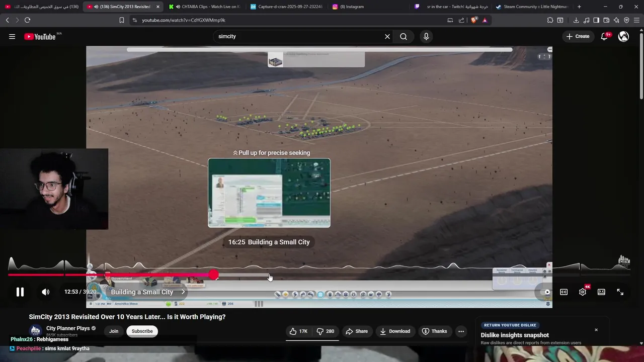The height and width of the screenshot is (362, 644).
Task: Switch to the first Arabic-titled YouTube tab
Action: [41, 7]
